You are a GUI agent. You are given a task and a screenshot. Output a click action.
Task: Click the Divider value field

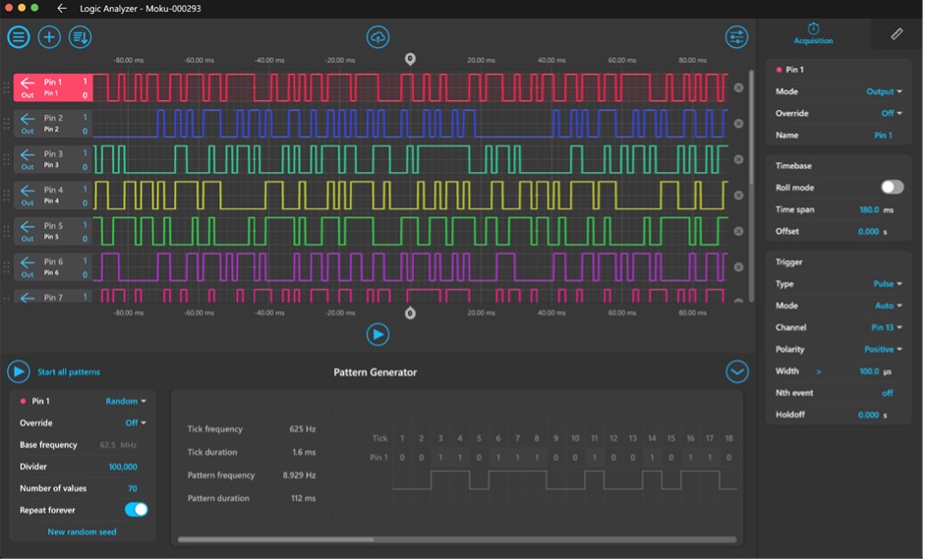[x=122, y=467]
